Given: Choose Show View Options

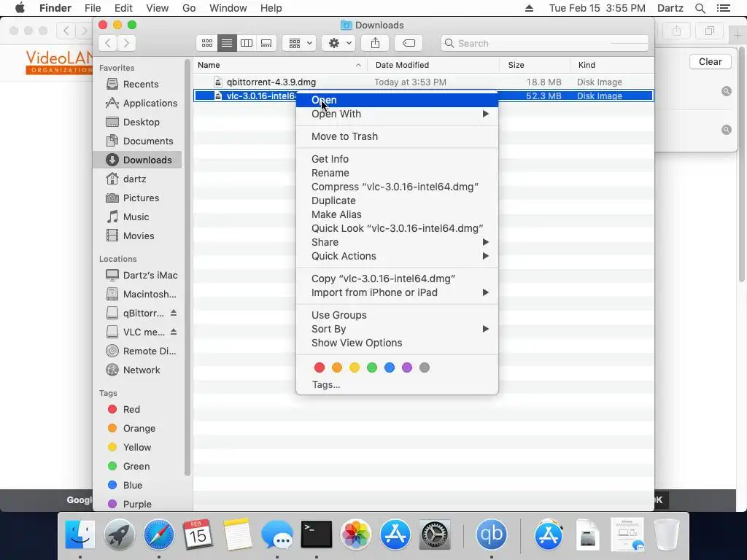Looking at the screenshot, I should point(397,343).
